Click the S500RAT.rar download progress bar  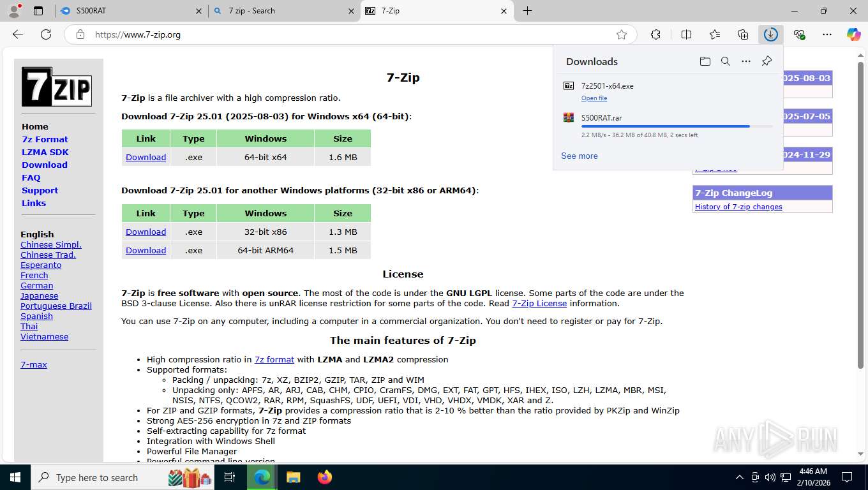[x=677, y=126]
